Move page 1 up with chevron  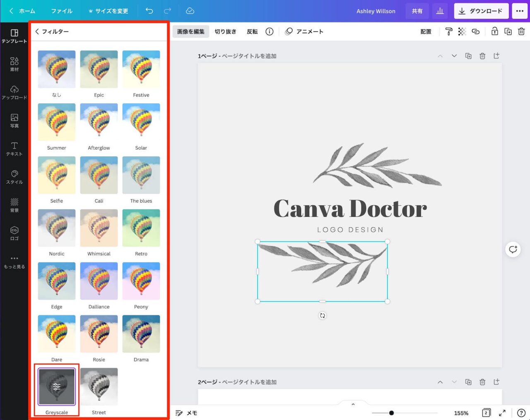point(440,56)
